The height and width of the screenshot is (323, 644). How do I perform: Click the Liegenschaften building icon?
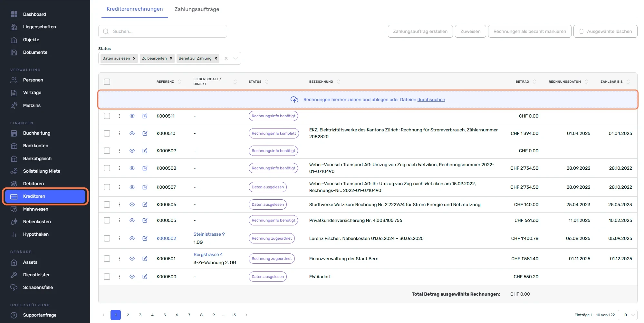coord(14,27)
